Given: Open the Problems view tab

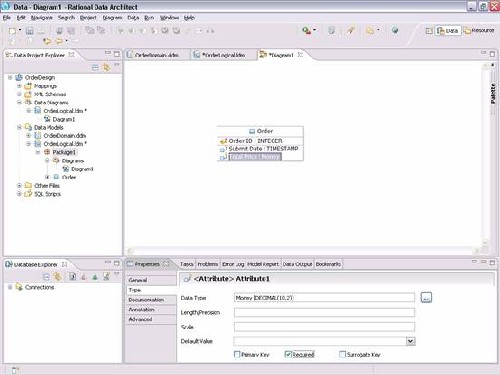Looking at the screenshot, I should point(208,264).
